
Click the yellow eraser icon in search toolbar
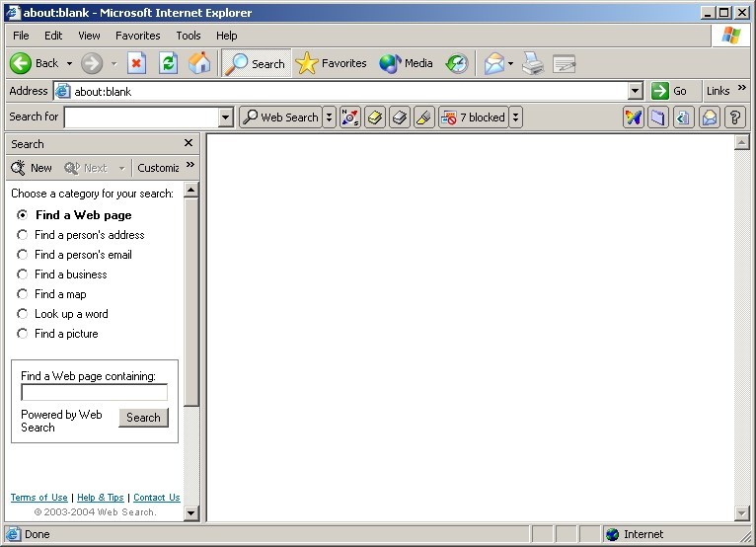375,117
